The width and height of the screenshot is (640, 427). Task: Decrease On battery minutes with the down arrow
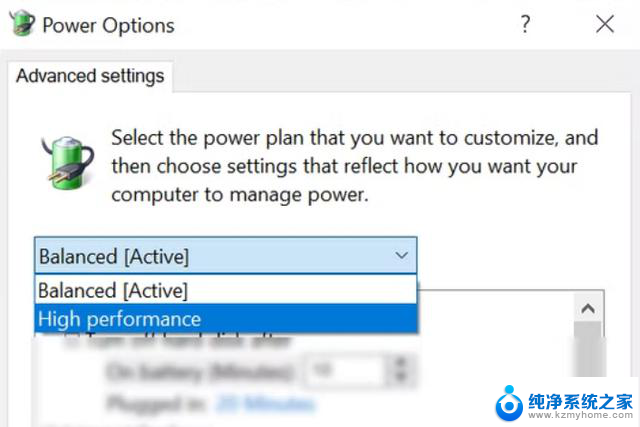coord(401,378)
